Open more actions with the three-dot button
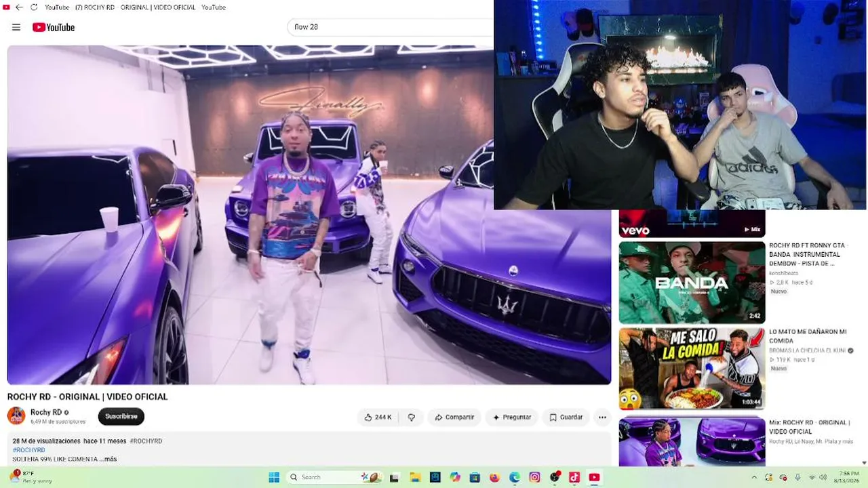The width and height of the screenshot is (868, 488). 602,418
